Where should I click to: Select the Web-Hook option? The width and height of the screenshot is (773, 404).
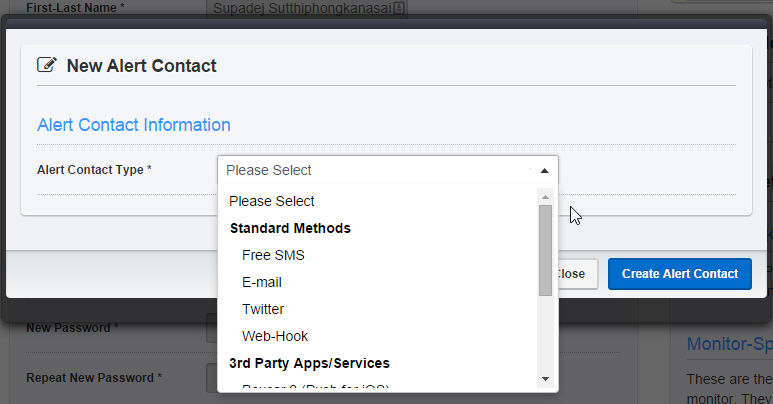pyautogui.click(x=275, y=336)
